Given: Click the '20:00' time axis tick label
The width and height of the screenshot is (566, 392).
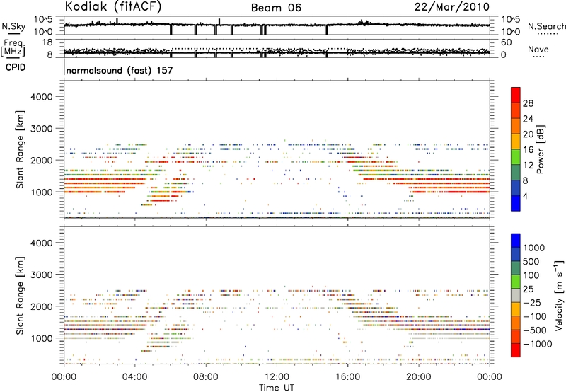Looking at the screenshot, I should [x=419, y=377].
